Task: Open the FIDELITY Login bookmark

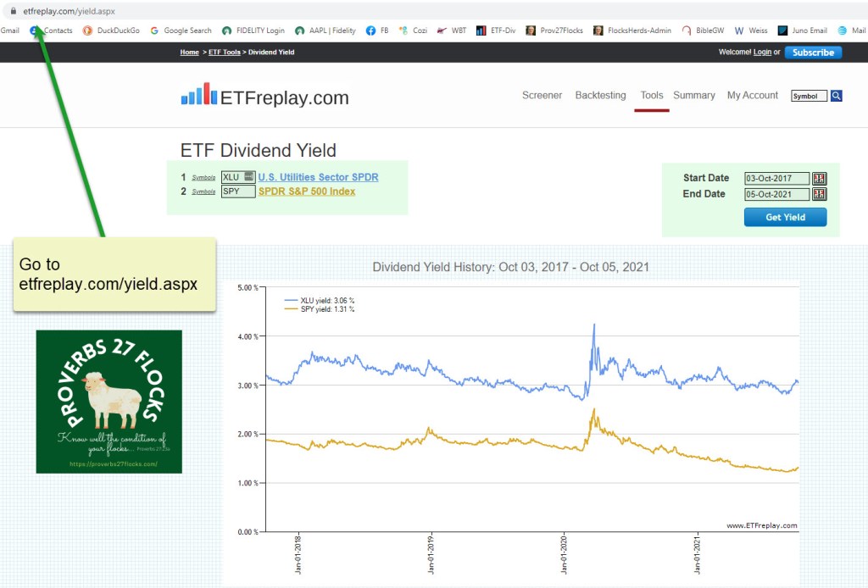Action: [253, 31]
